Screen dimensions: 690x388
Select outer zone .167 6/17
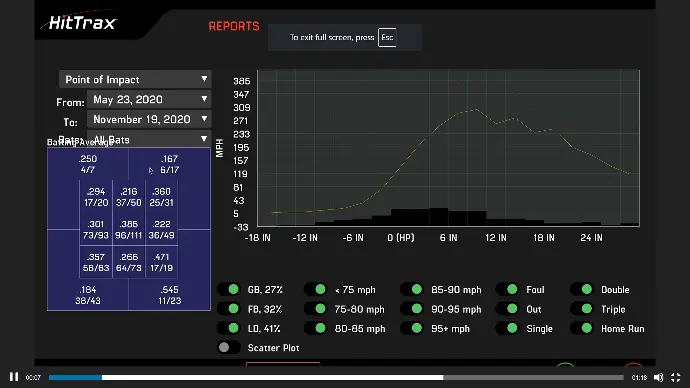169,164
